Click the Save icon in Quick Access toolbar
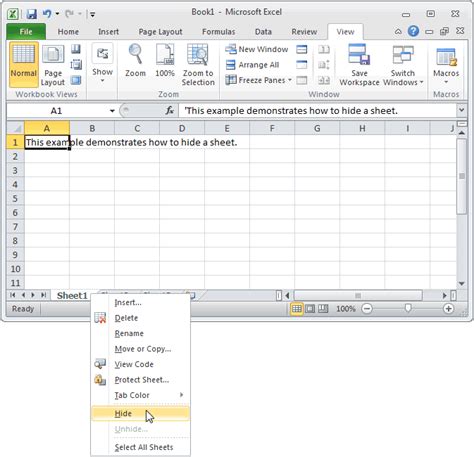Viewport: 474px width, 457px height. tap(31, 14)
